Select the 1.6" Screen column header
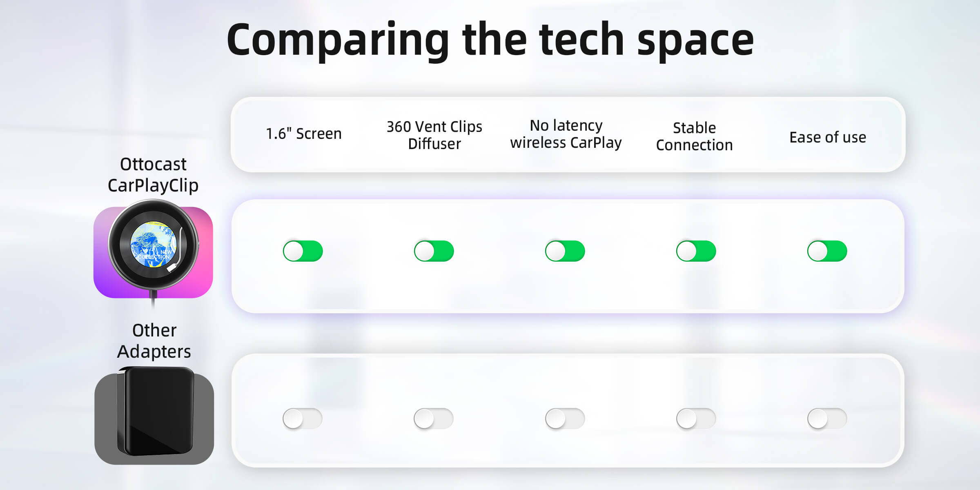980x490 pixels. [x=304, y=134]
